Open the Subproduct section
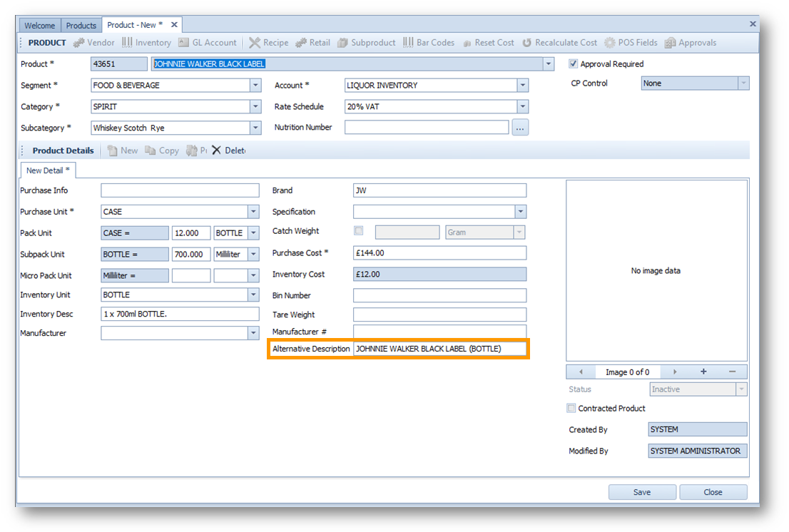 pos(367,43)
